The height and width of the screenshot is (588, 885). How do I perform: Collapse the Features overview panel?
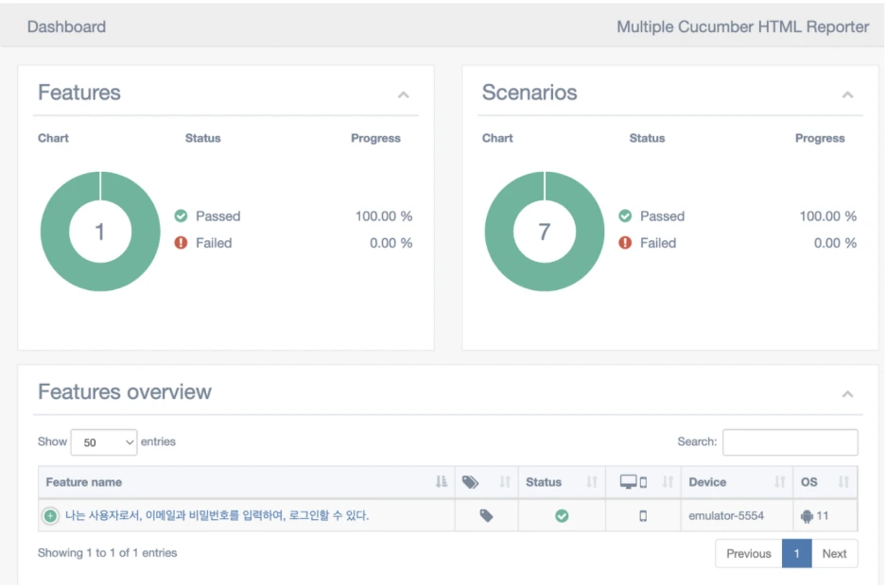(847, 394)
